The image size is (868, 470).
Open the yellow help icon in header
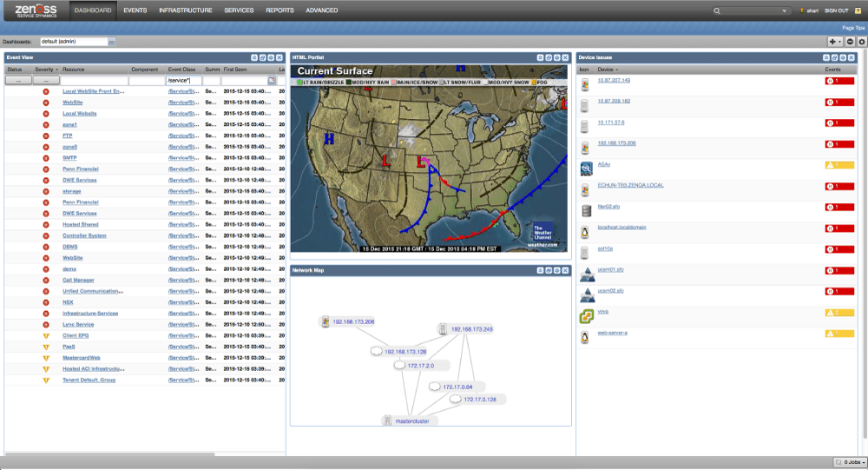858,10
